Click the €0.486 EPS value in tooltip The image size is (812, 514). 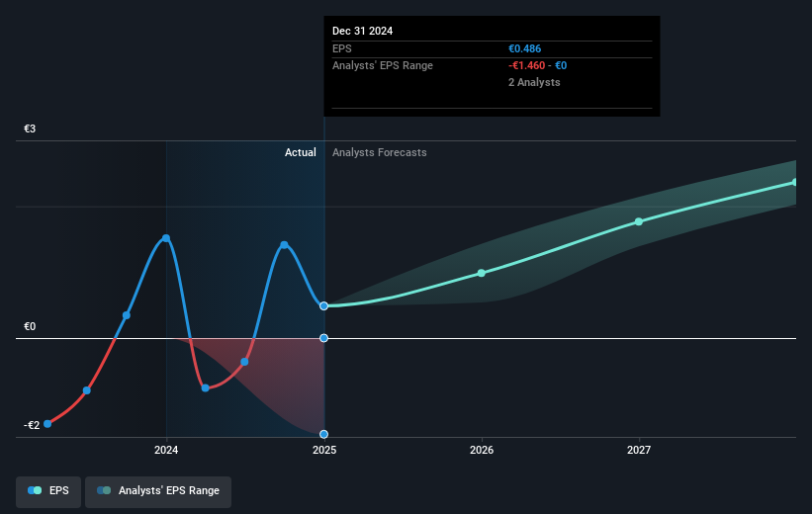click(x=524, y=48)
